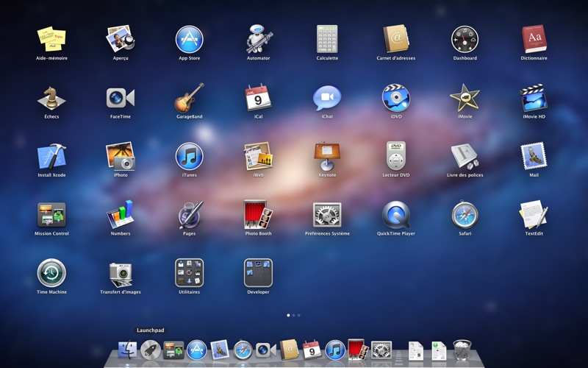This screenshot has height=368, width=588.
Task: Click the Address Book icon in the Dock
Action: pos(289,350)
